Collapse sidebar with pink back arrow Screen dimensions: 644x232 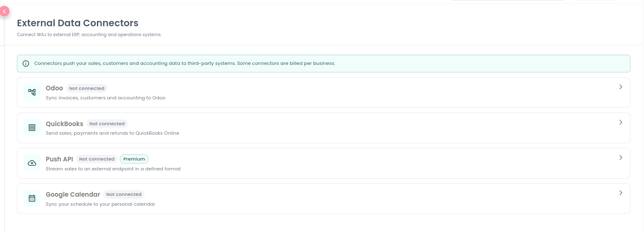4,11
